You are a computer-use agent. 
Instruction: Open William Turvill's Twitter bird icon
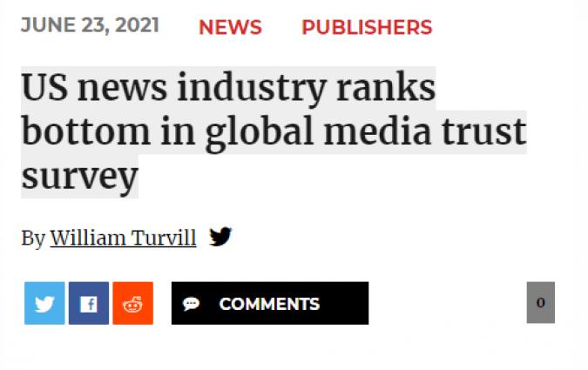click(x=220, y=237)
